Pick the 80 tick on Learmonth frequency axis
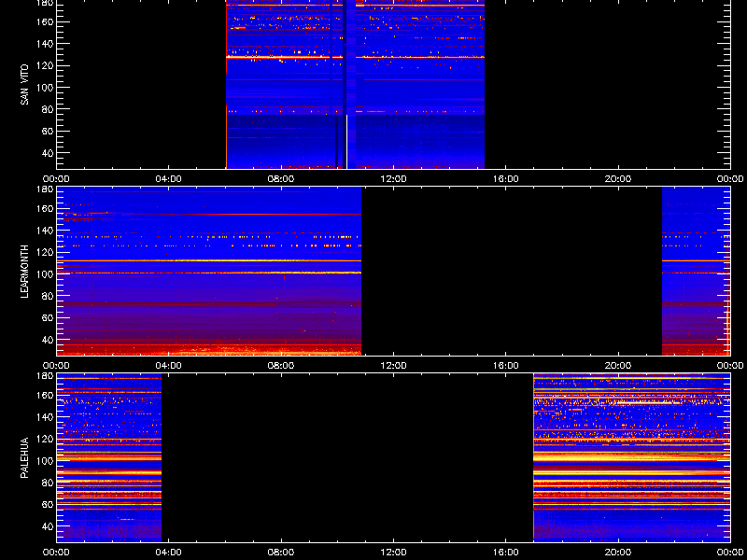This screenshot has width=747, height=560. 48,296
